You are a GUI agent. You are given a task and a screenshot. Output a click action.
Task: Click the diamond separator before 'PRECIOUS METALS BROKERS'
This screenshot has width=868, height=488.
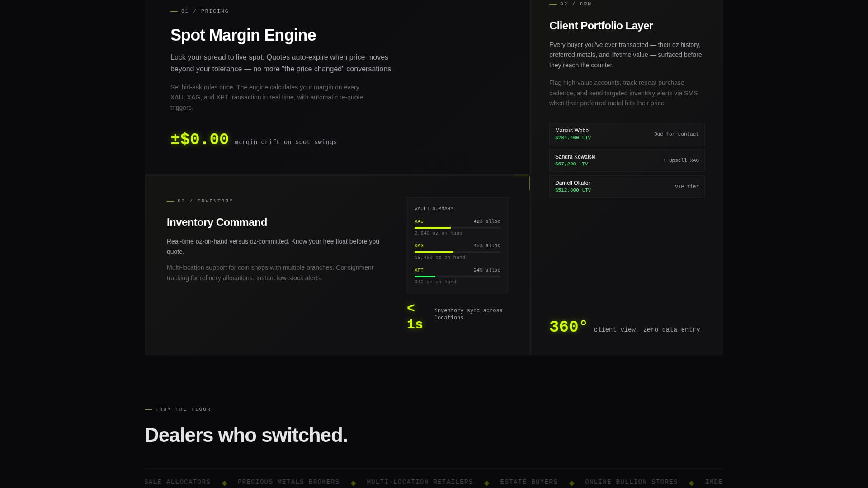click(224, 483)
